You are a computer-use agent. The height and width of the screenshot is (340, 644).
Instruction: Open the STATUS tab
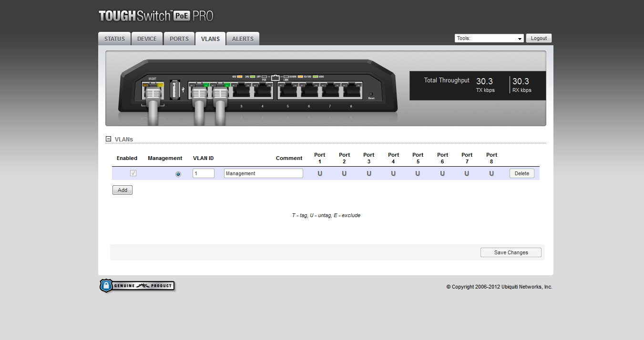(114, 39)
